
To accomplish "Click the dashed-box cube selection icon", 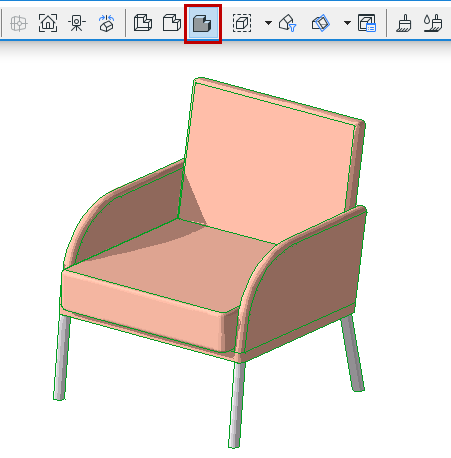I will (242, 23).
